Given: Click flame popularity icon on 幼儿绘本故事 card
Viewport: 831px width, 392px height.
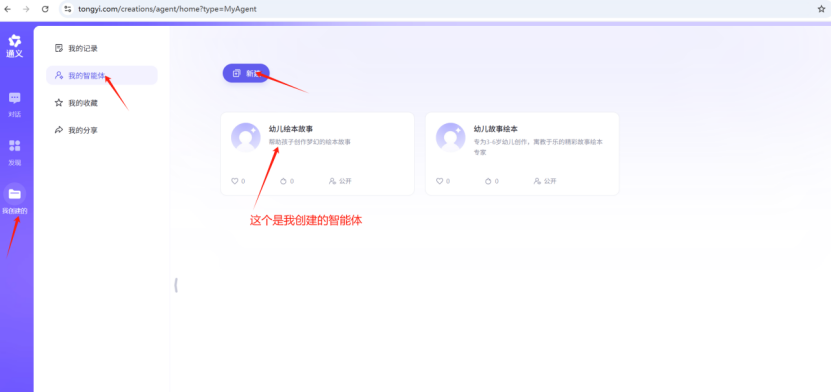Looking at the screenshot, I should tap(284, 181).
